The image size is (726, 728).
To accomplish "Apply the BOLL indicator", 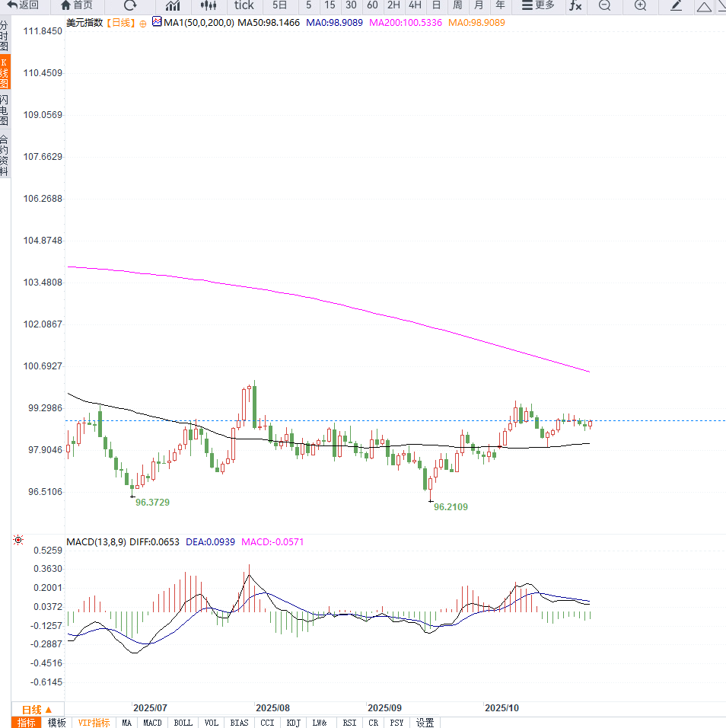I will tap(183, 723).
